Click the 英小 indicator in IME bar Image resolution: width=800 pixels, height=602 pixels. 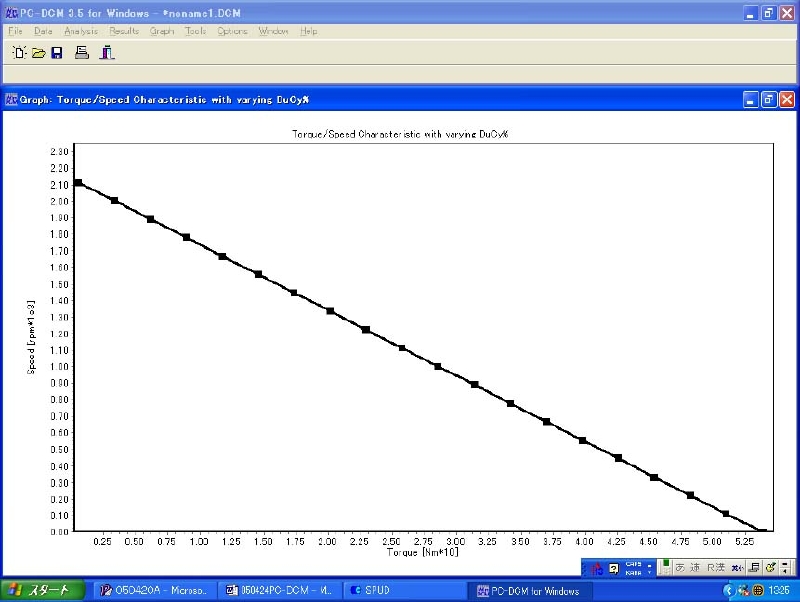pyautogui.click(x=737, y=567)
